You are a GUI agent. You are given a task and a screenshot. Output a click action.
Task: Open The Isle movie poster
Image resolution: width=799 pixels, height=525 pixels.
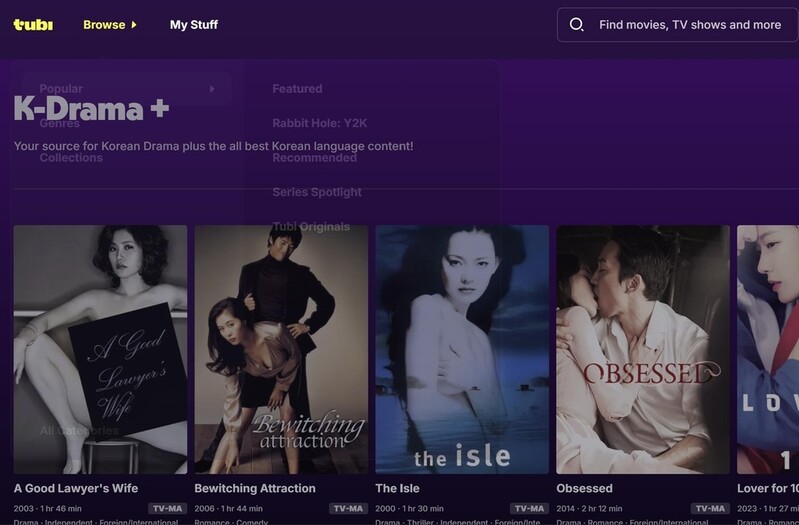[462, 349]
